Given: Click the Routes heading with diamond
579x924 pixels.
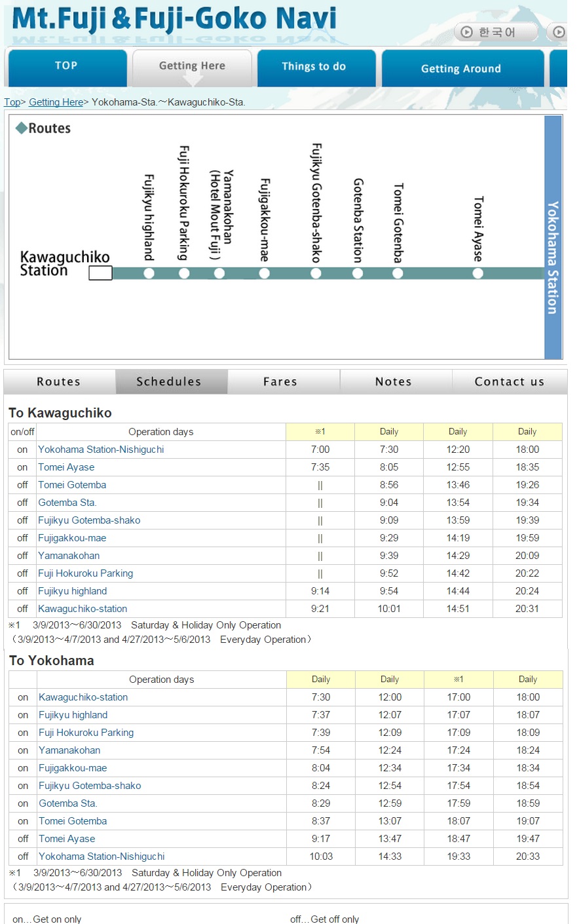Looking at the screenshot, I should [43, 128].
